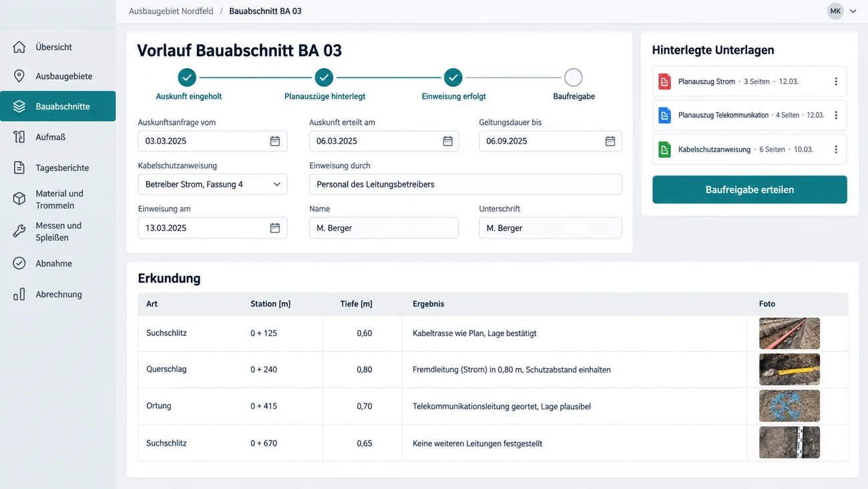This screenshot has height=489, width=868.
Task: Open photo thumbnail for Querschlag row
Action: (789, 369)
